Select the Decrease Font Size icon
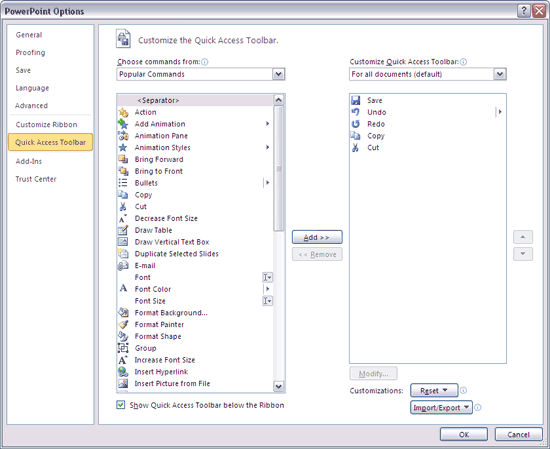This screenshot has height=449, width=550. [x=123, y=218]
